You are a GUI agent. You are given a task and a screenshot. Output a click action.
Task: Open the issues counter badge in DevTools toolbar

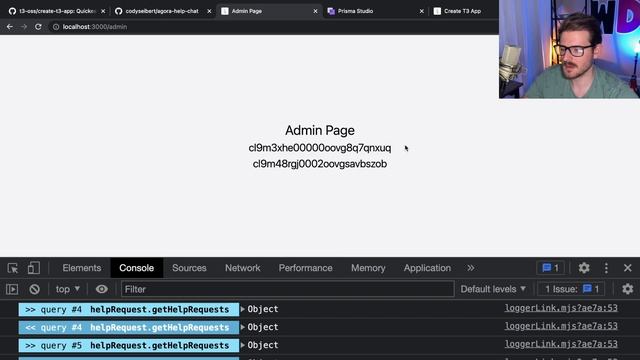550,268
